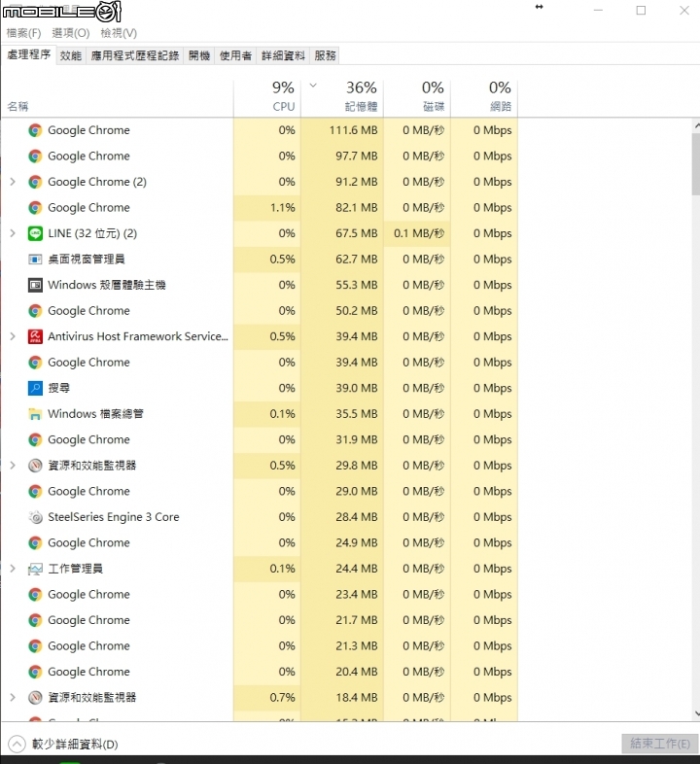
Task: Click the Chrome icon in the 97.7 MB row
Action: coord(35,156)
